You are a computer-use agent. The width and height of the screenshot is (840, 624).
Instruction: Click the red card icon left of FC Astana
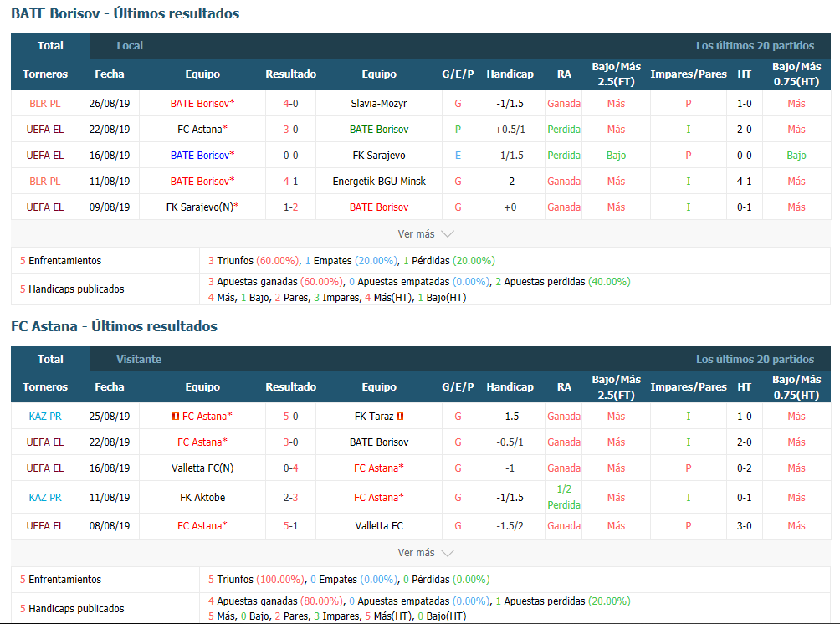[175, 417]
